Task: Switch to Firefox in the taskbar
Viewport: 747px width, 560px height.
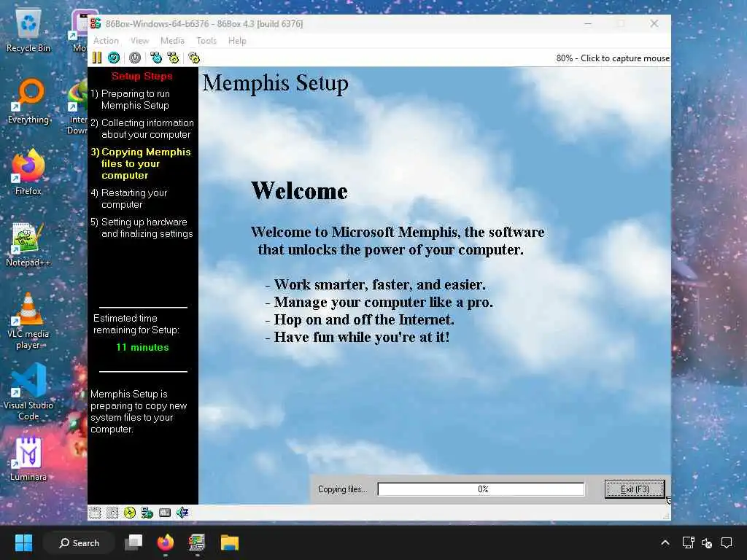Action: 166,542
